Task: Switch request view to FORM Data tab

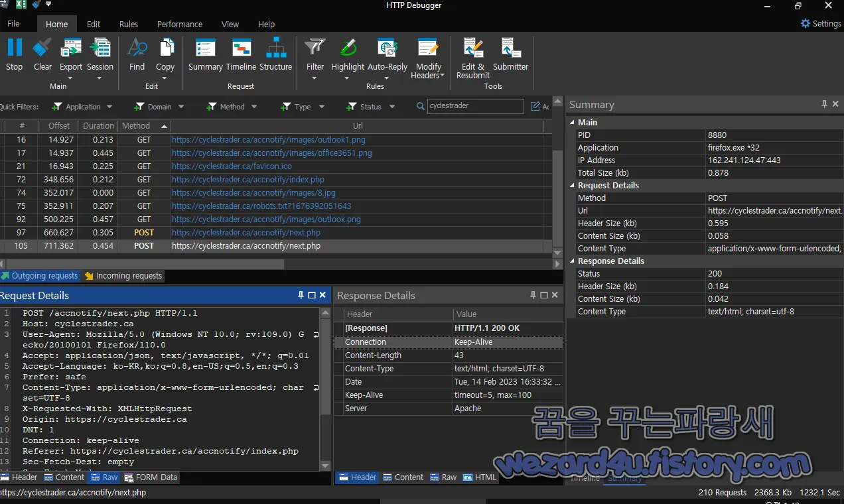Action: click(x=151, y=477)
